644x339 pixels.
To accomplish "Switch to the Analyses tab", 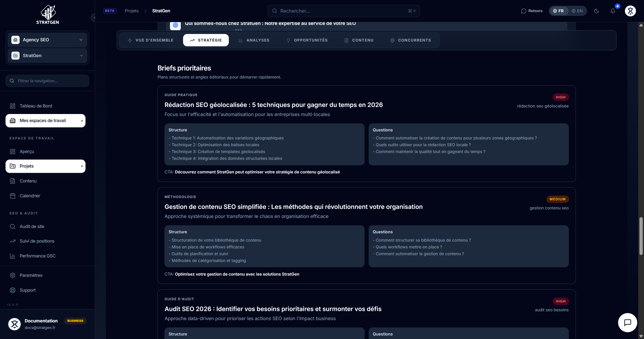I will 254,40.
